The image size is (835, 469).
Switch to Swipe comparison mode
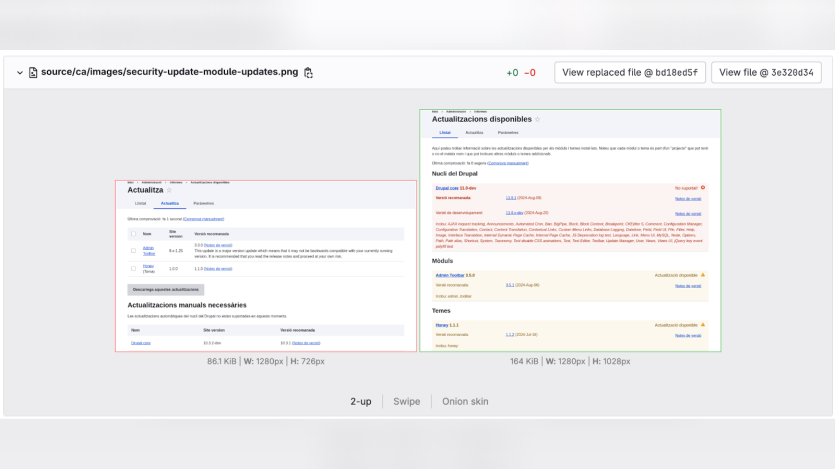pyautogui.click(x=407, y=401)
